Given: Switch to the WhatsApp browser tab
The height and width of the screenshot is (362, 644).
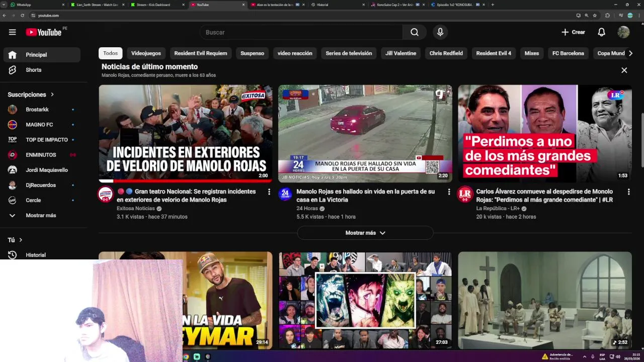Looking at the screenshot, I should 37,5.
